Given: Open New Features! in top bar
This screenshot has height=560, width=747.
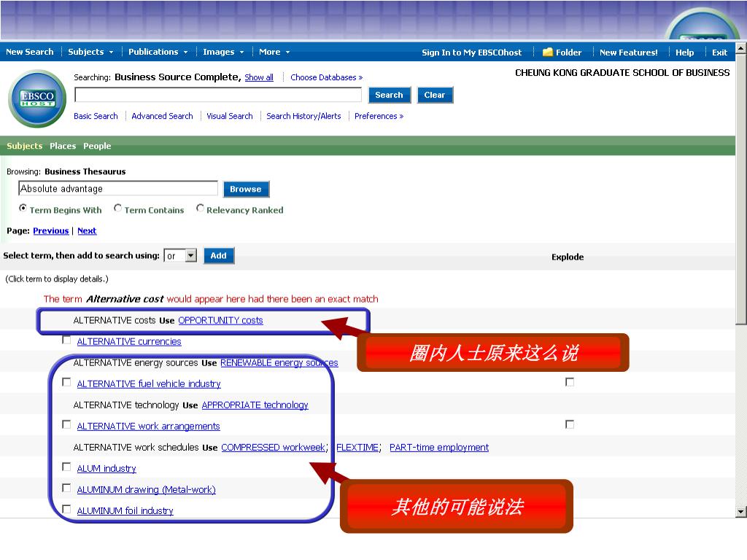Looking at the screenshot, I should pos(628,52).
